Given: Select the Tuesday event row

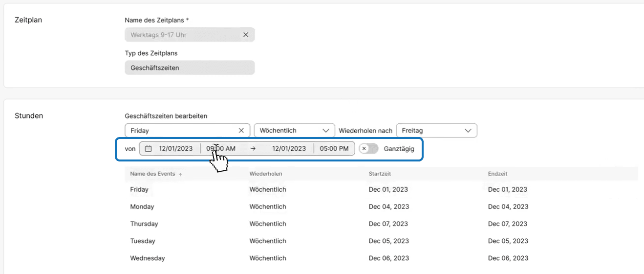Looking at the screenshot, I should 381,241.
